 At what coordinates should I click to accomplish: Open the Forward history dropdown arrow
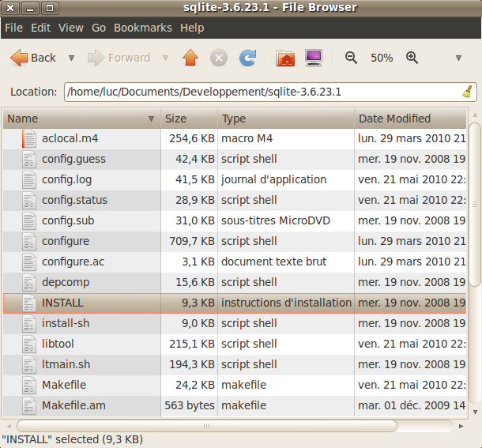[x=165, y=58]
